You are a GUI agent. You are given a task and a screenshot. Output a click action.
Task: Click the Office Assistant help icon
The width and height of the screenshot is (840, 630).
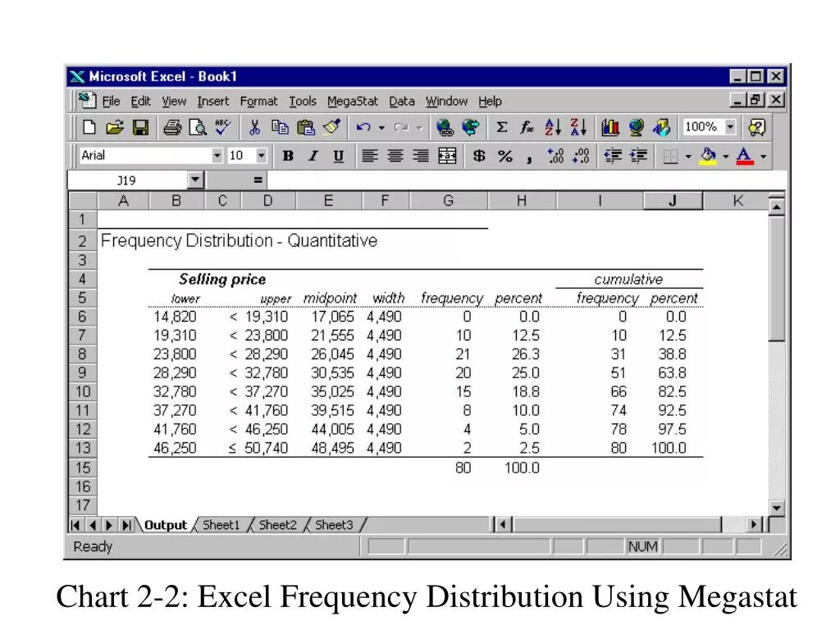[757, 127]
